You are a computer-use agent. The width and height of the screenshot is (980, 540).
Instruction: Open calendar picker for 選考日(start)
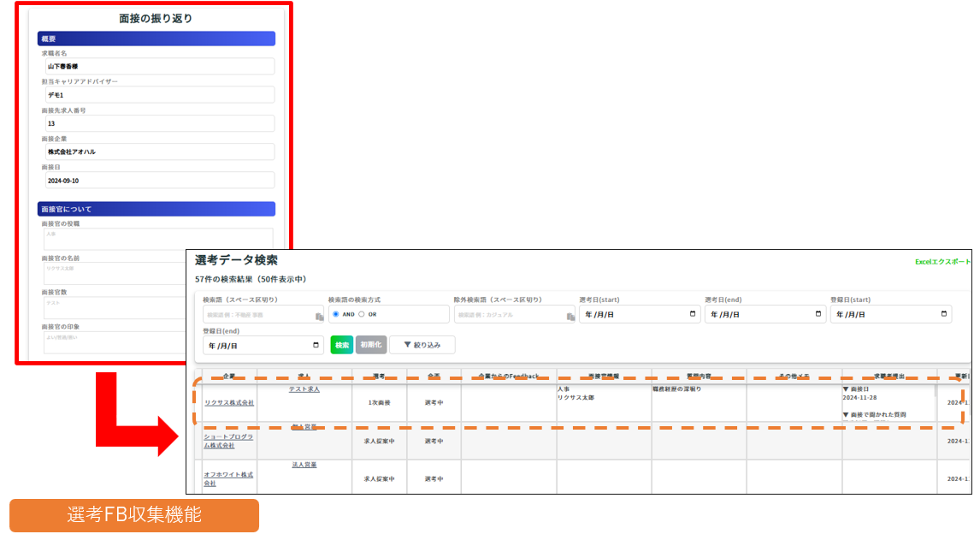click(693, 314)
